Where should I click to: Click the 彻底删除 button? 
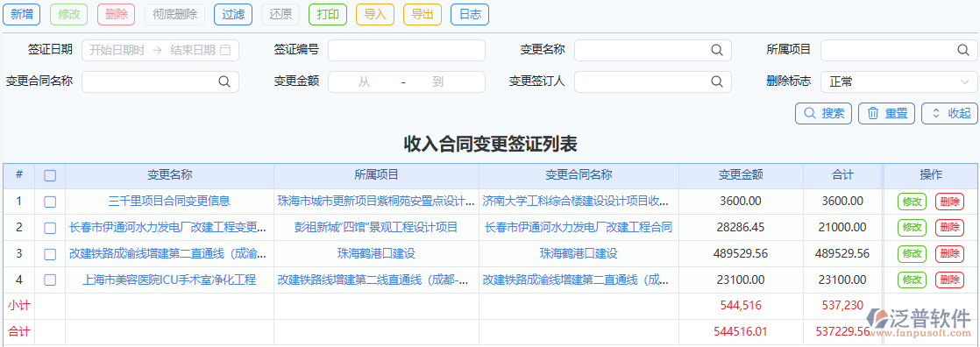pyautogui.click(x=174, y=14)
